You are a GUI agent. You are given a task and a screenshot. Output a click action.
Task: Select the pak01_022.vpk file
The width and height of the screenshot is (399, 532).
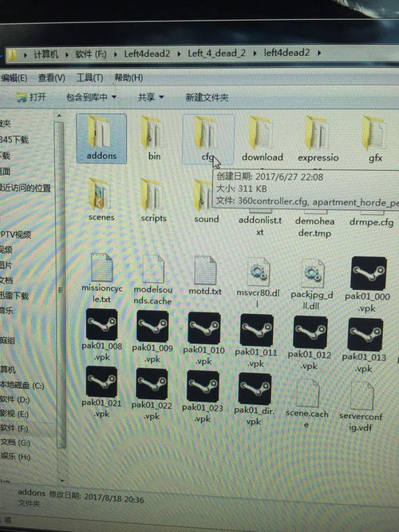tap(152, 395)
